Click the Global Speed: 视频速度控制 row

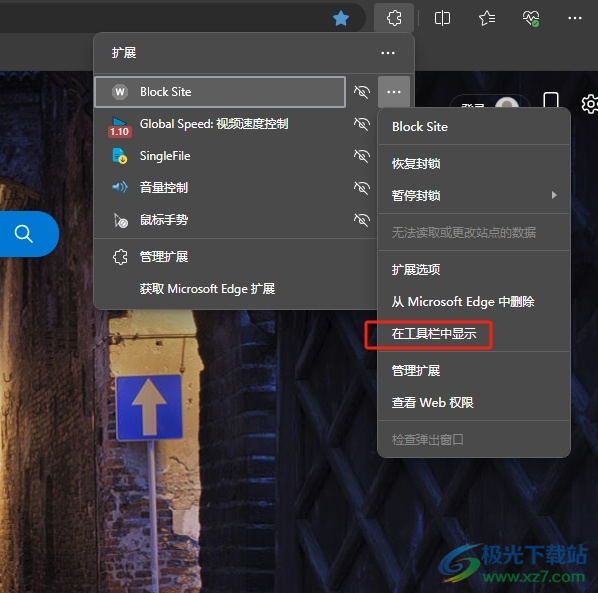click(220, 124)
